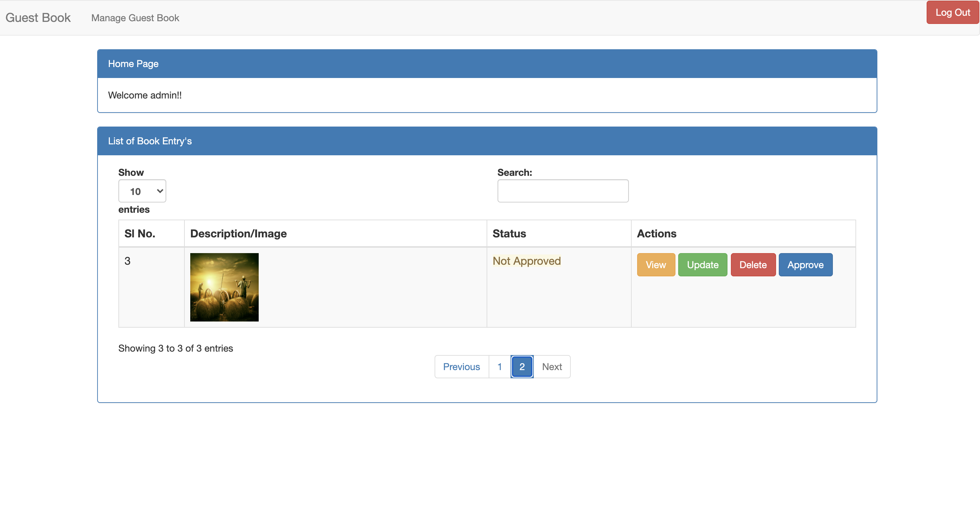Click the Log Out button
The image size is (980, 511).
tap(952, 13)
